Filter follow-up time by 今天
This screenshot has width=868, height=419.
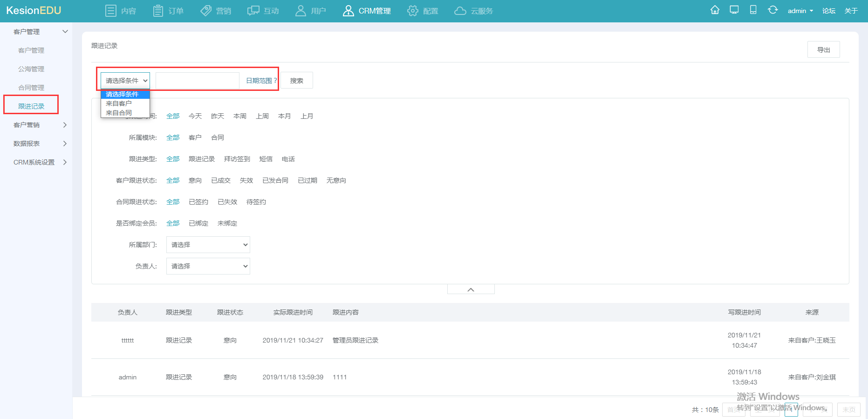point(195,116)
